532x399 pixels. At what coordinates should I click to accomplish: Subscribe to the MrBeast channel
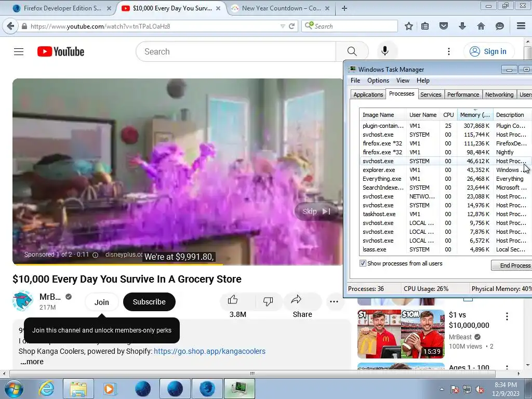pyautogui.click(x=149, y=302)
